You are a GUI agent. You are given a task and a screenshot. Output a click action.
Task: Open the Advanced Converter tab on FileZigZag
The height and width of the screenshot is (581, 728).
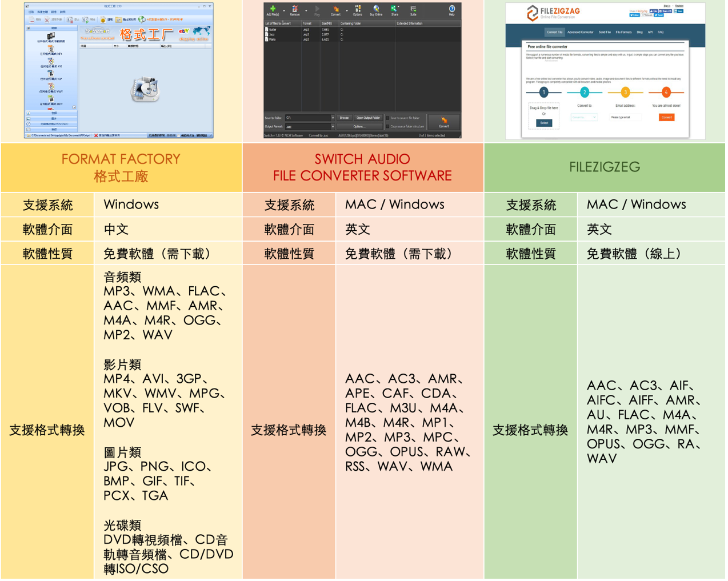(580, 32)
